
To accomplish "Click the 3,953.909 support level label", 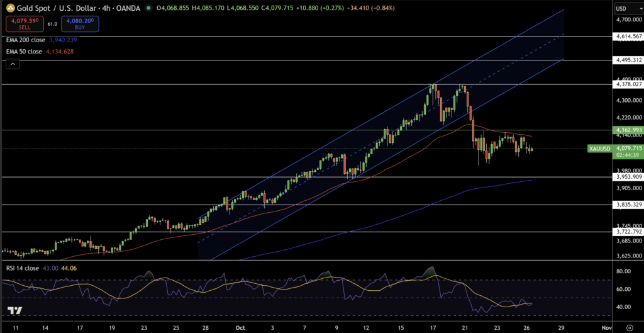I will (629, 177).
